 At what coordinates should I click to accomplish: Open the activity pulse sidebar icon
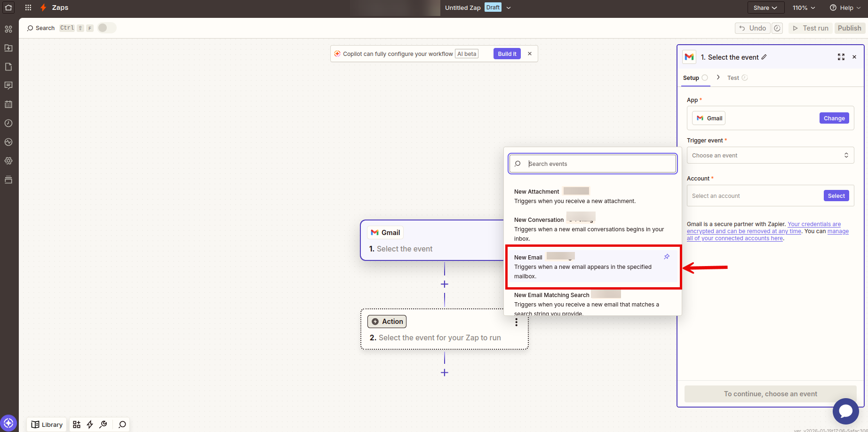tap(8, 142)
